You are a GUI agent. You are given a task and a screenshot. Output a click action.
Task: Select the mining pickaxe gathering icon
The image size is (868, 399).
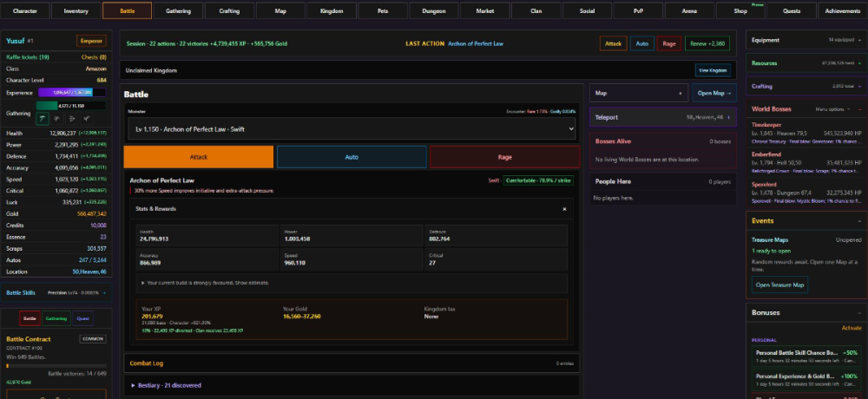pyautogui.click(x=42, y=119)
